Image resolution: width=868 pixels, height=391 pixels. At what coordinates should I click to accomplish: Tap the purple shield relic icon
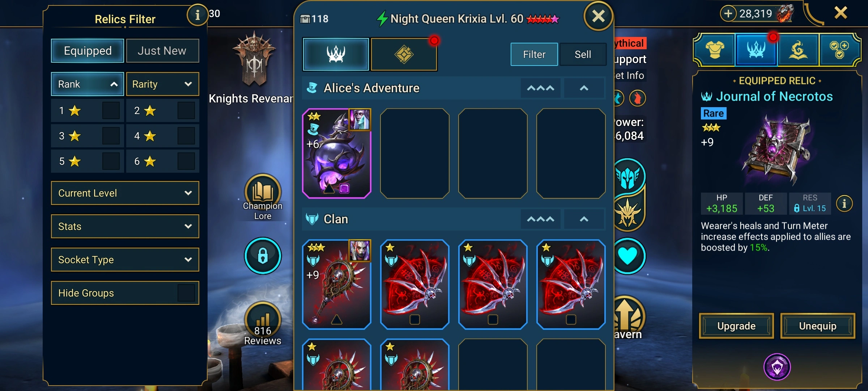[x=777, y=367]
